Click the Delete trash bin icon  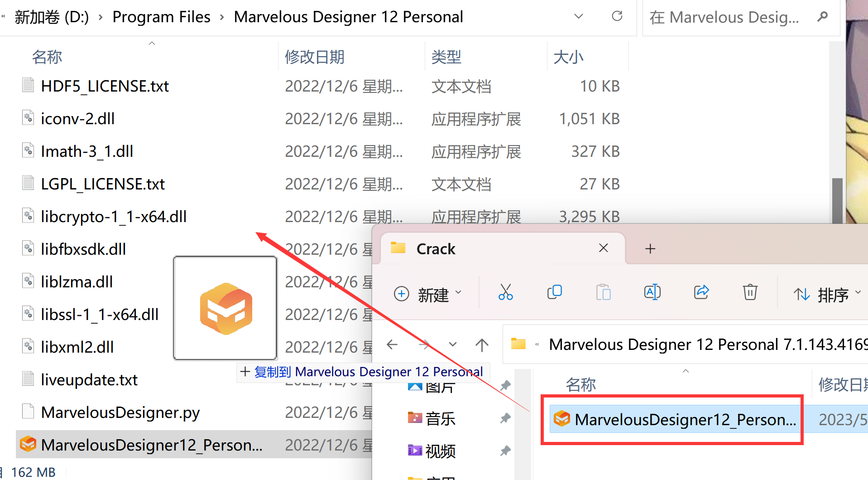(x=750, y=293)
